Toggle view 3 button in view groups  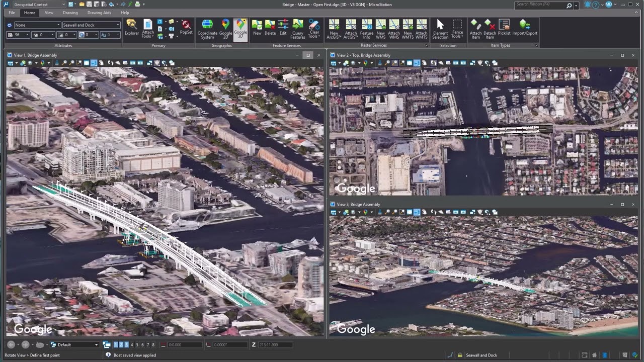[x=126, y=345]
